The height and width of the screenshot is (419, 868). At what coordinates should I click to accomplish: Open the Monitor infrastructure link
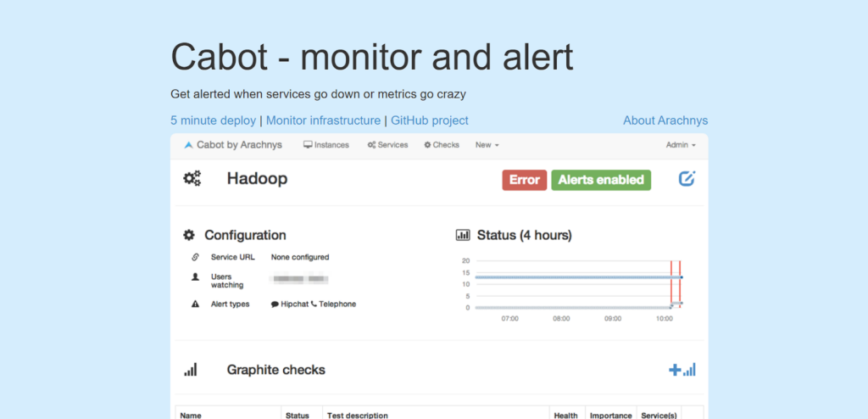coord(323,120)
